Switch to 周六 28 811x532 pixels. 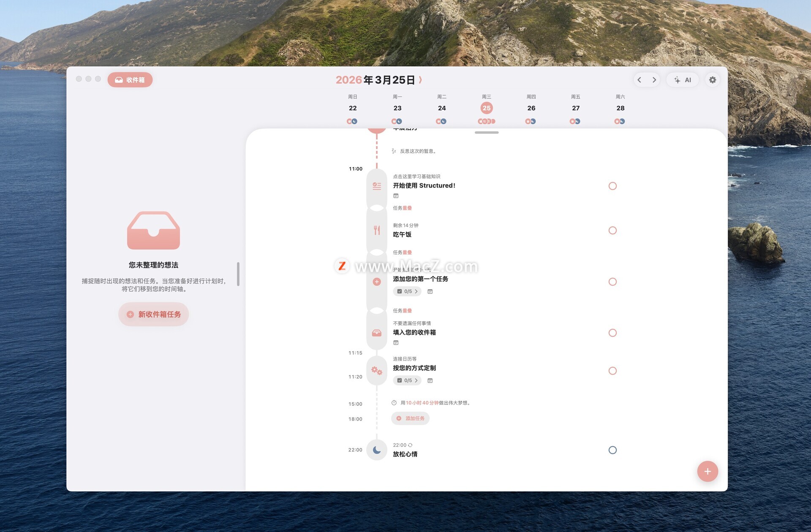pyautogui.click(x=620, y=108)
